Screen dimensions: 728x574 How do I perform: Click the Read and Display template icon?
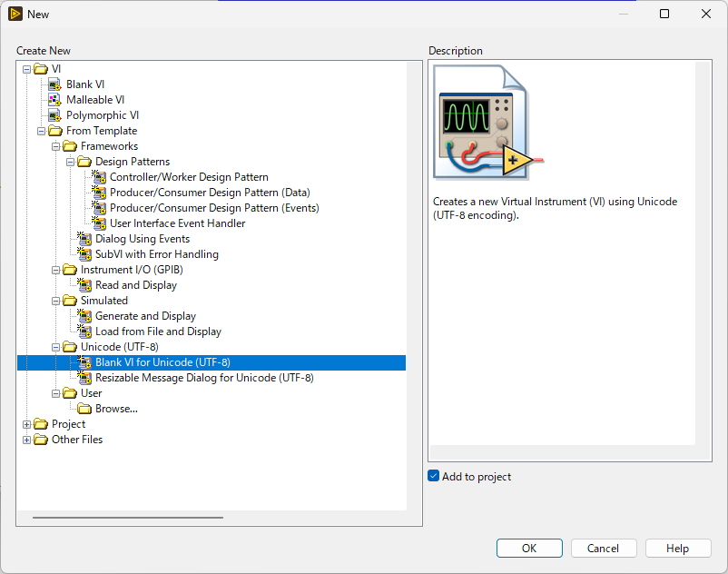click(x=84, y=285)
